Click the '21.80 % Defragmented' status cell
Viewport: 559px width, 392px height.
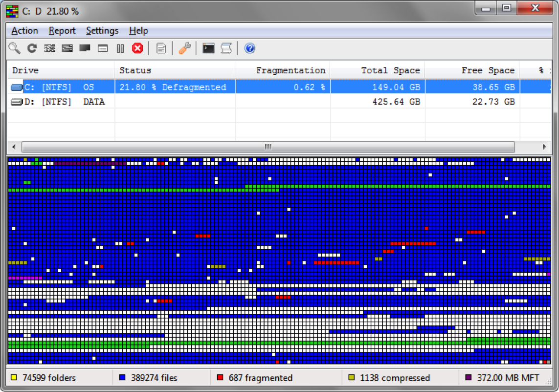pyautogui.click(x=173, y=87)
